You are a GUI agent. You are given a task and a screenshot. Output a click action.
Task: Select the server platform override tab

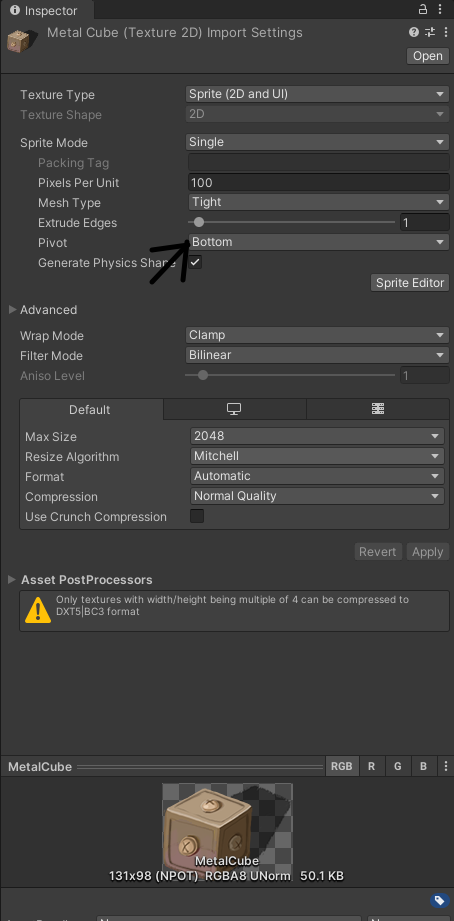(378, 409)
